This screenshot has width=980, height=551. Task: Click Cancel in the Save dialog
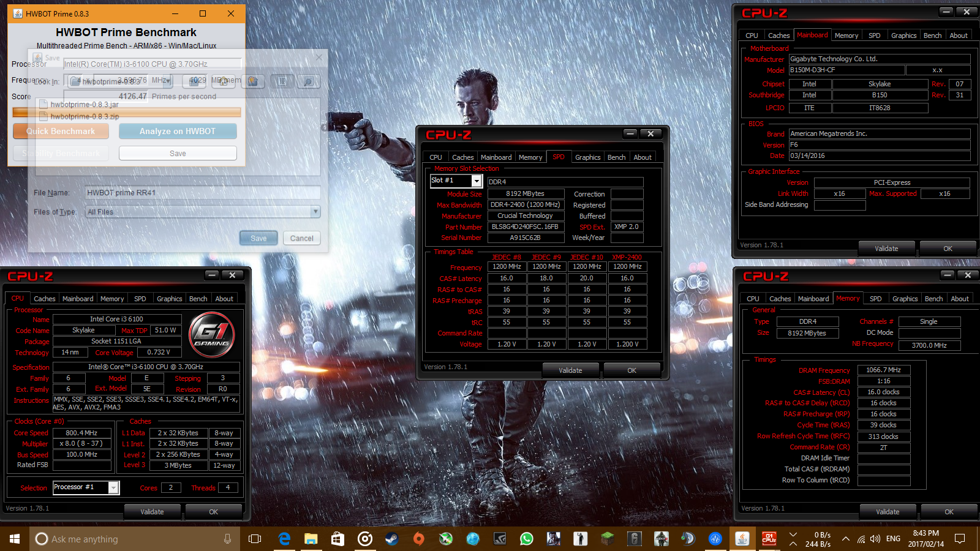(x=302, y=238)
